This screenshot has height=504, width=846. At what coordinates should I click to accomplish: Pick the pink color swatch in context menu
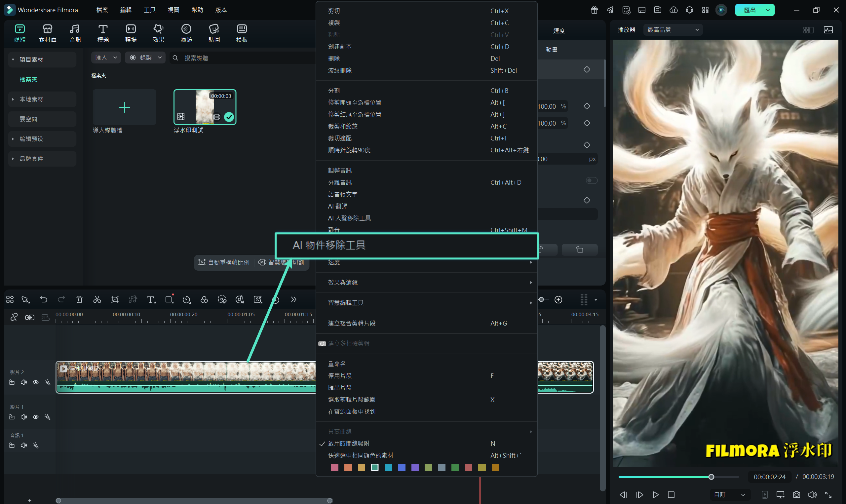coord(335,467)
